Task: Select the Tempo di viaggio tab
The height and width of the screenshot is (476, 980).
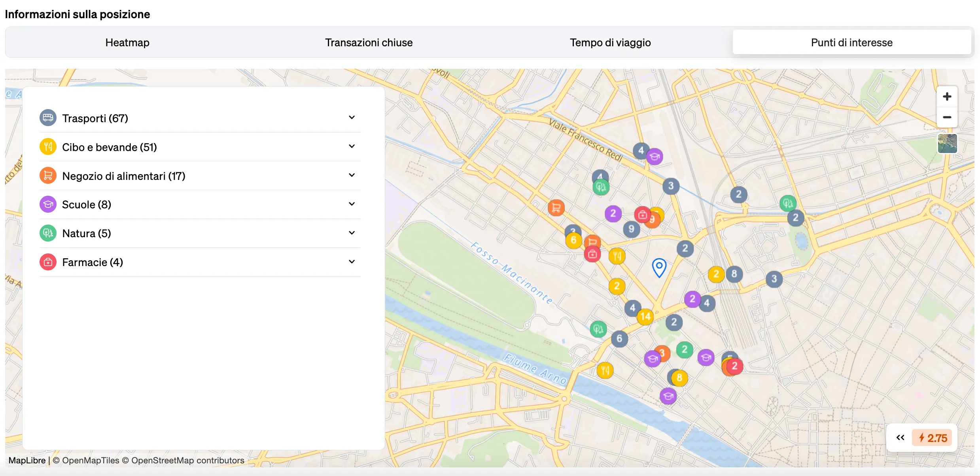Action: [610, 42]
